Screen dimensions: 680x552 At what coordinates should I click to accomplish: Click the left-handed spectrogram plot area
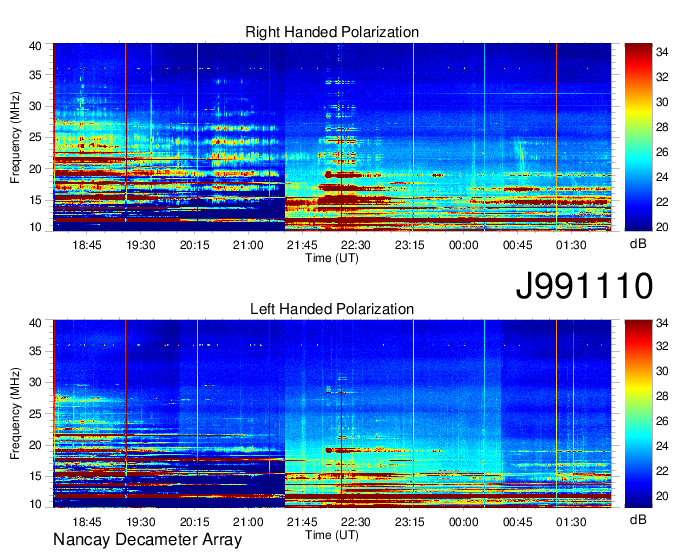(x=332, y=414)
